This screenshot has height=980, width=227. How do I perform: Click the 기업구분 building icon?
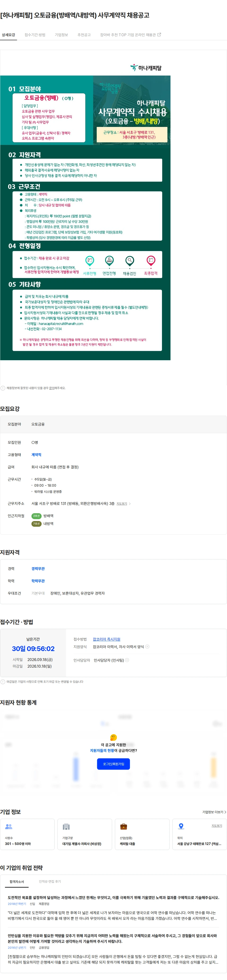pyautogui.click(x=66, y=826)
